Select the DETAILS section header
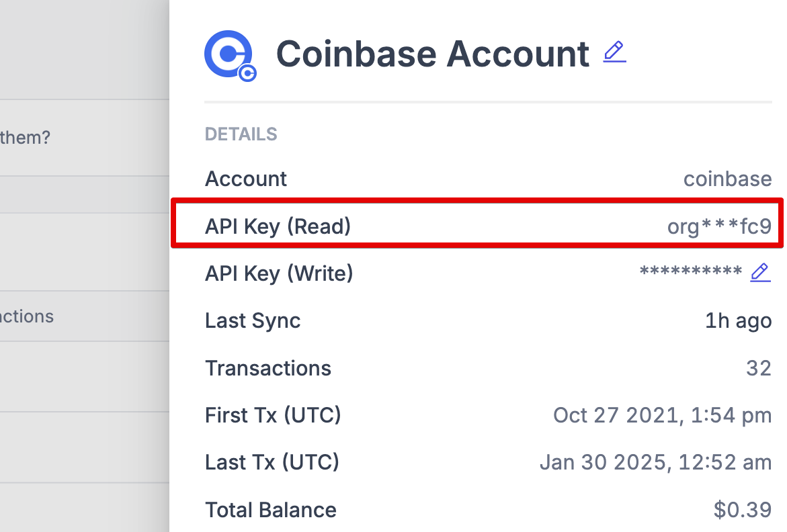Screen dimensions: 787x532 pos(241,134)
